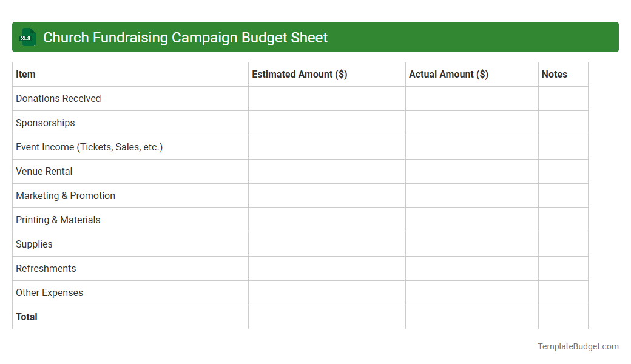Click the Estimated Amount cell for Donations Received
The image size is (631, 364).
tap(326, 98)
